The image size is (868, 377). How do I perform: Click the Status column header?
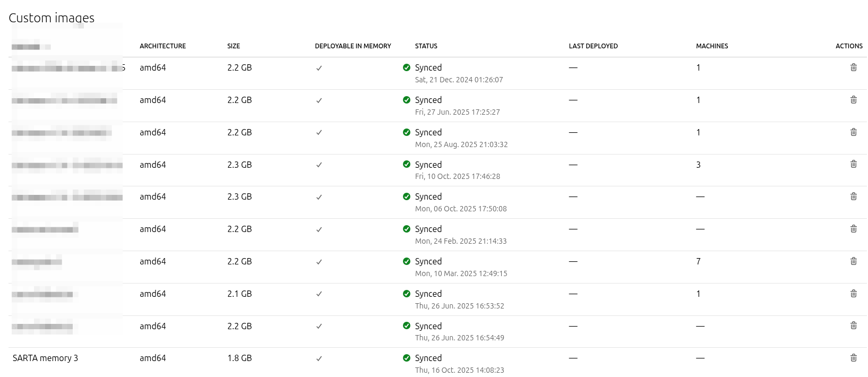point(426,46)
